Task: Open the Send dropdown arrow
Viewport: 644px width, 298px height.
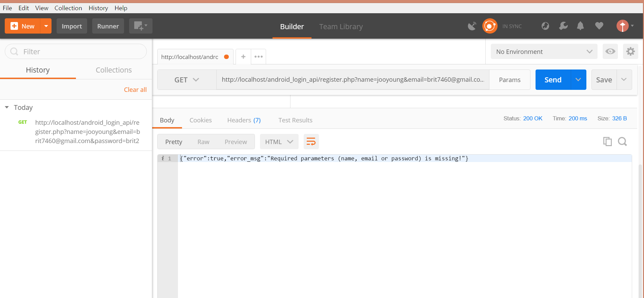Action: click(578, 80)
